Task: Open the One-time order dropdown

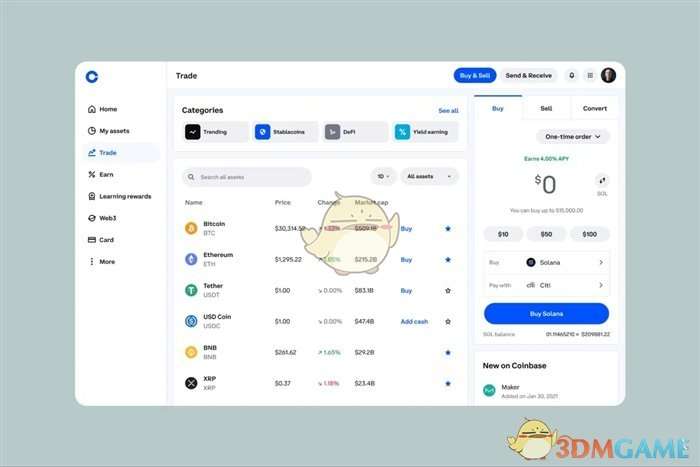Action: click(x=573, y=137)
